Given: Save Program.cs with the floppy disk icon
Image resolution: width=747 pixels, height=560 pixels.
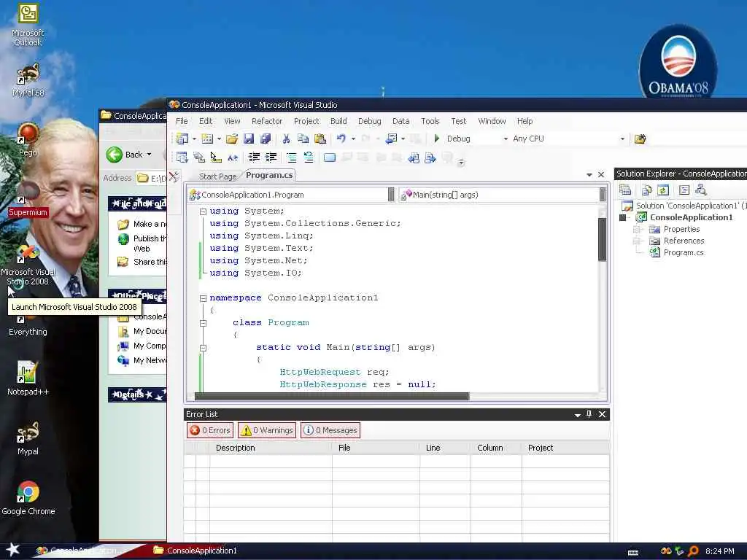Looking at the screenshot, I should coord(249,139).
